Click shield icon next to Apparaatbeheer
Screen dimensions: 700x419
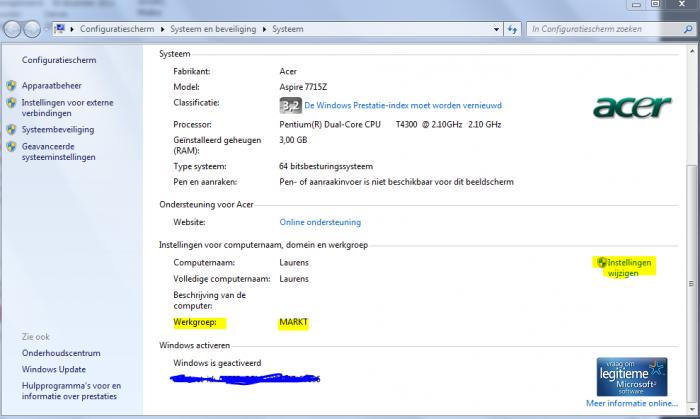coord(12,85)
